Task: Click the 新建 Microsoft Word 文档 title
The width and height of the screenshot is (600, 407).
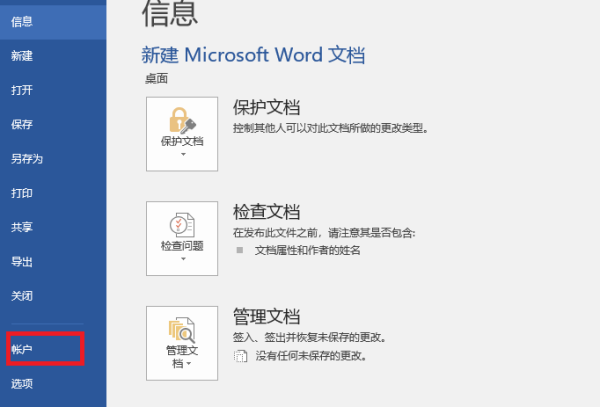Action: [253, 55]
